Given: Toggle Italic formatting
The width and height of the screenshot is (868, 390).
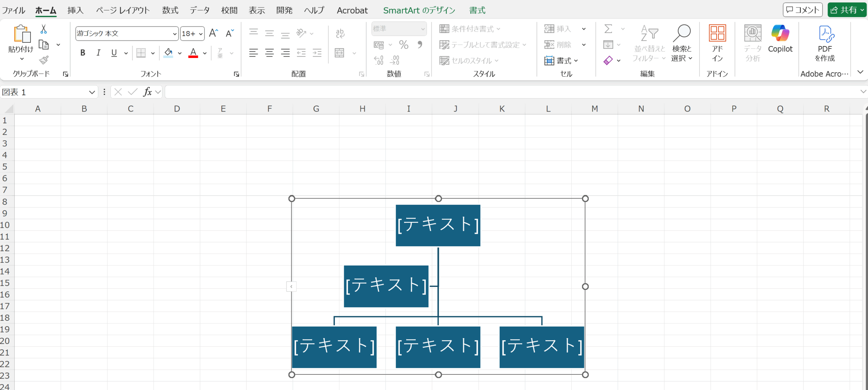Looking at the screenshot, I should (98, 53).
